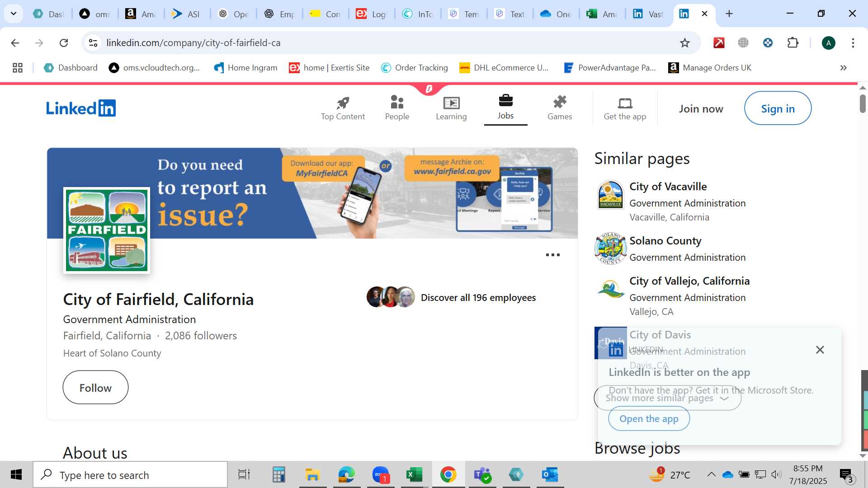Image resolution: width=868 pixels, height=488 pixels.
Task: Open the three-dot more options menu
Action: [x=552, y=255]
